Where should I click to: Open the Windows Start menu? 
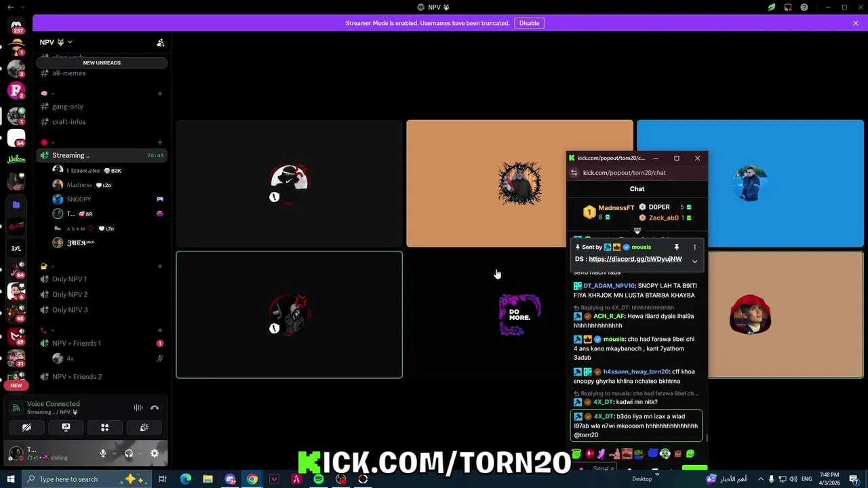[10, 479]
